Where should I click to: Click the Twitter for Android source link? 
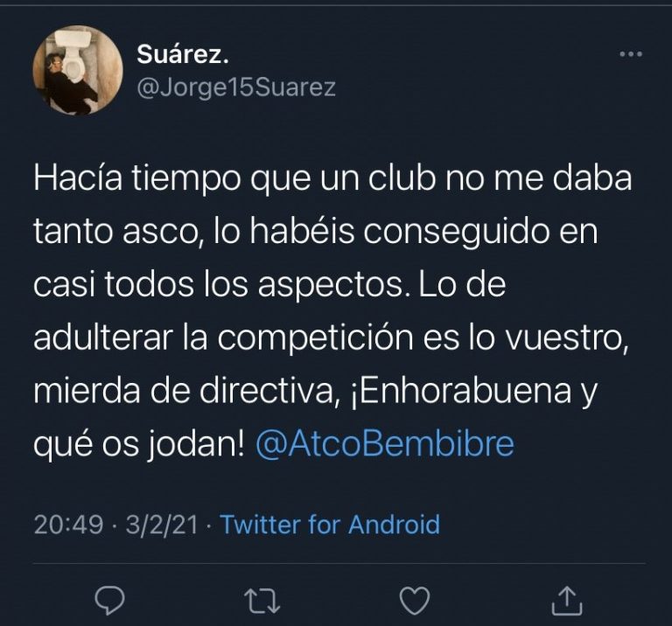pos(330,524)
